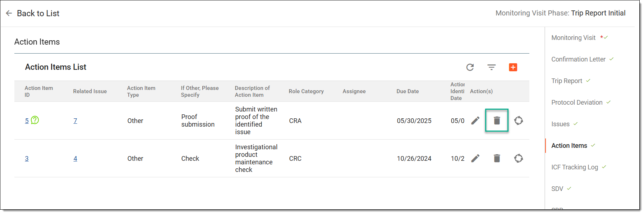Delete action item 5 with the trash icon
Viewport: 644px width, 214px height.
(497, 120)
